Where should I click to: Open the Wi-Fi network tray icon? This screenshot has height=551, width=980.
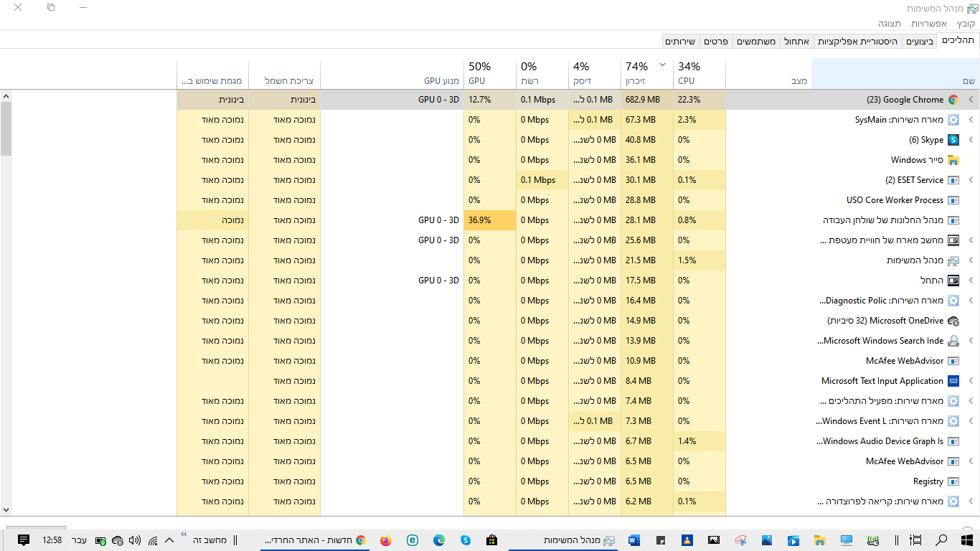(x=153, y=540)
